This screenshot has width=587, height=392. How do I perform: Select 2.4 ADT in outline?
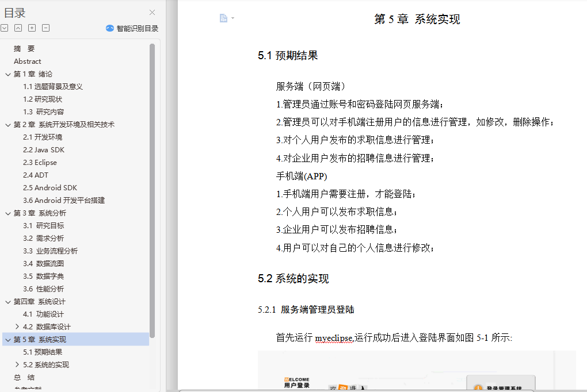pos(36,175)
